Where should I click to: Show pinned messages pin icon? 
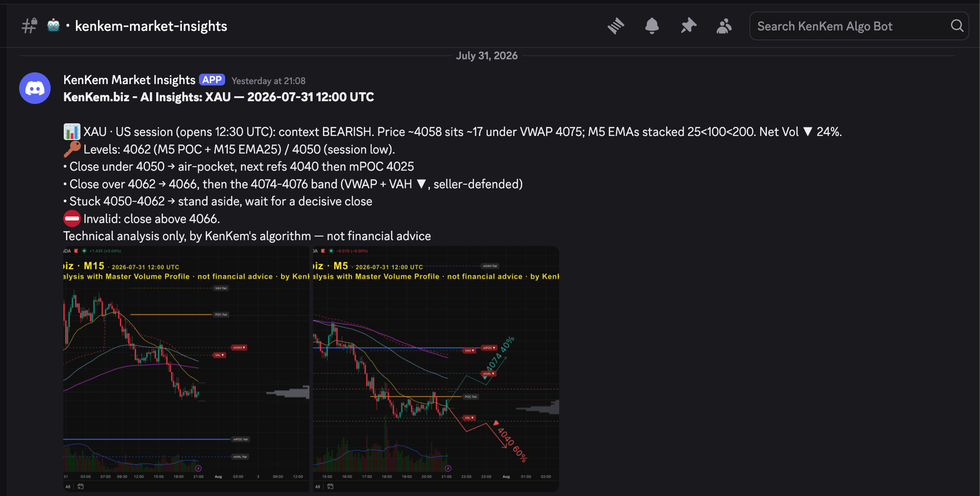point(688,26)
